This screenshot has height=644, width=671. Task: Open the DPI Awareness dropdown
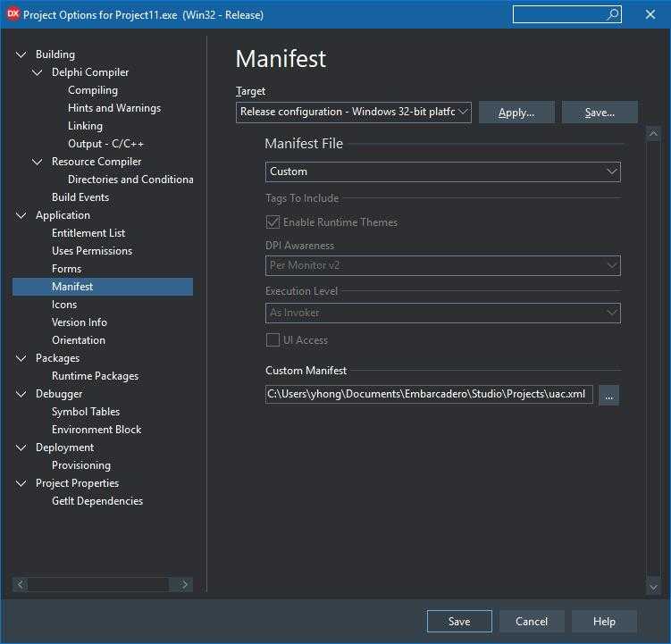pyautogui.click(x=442, y=265)
